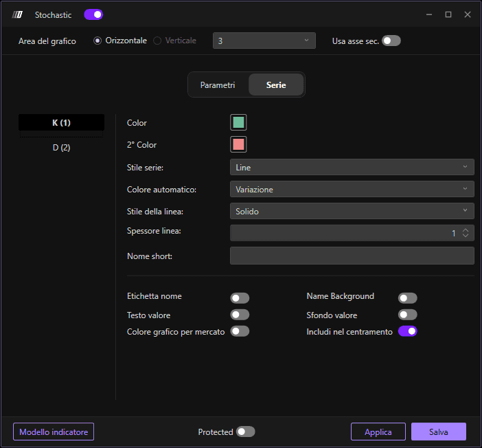Increase Spessore linea with up arrow
Image resolution: width=482 pixels, height=448 pixels.
(466, 230)
